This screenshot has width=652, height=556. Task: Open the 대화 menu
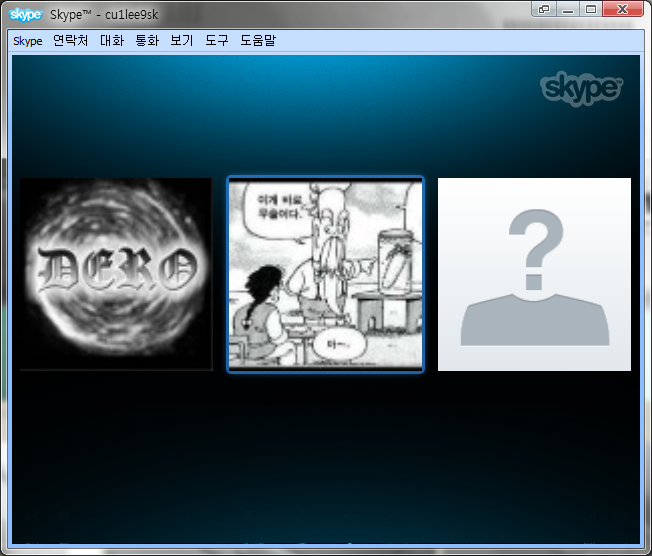112,41
